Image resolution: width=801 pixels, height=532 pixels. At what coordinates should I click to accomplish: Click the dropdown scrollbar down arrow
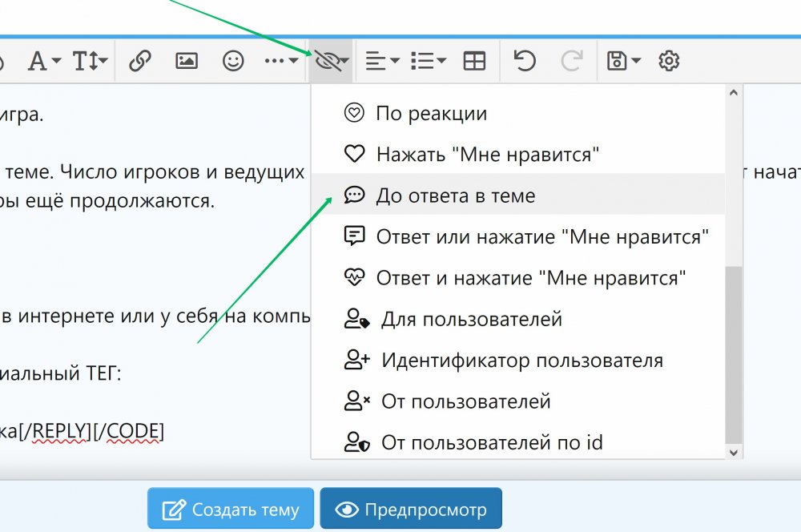click(733, 452)
